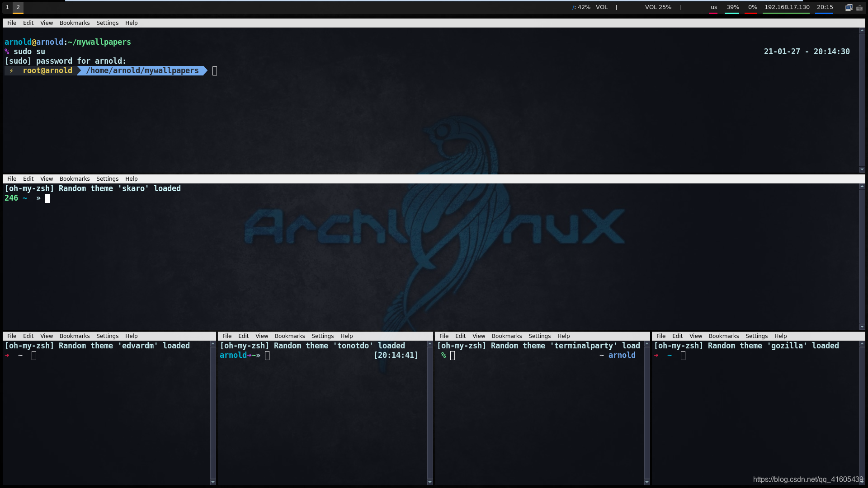Click the first VOL slider bar

point(624,7)
